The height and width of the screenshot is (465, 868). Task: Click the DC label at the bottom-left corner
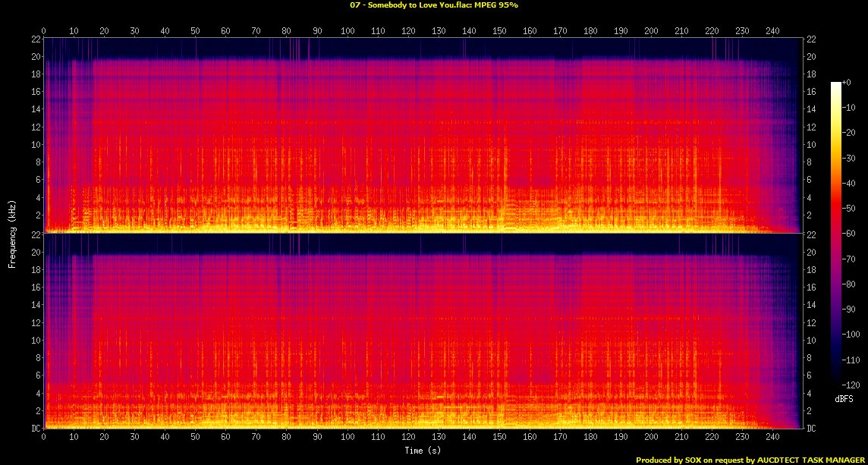[x=36, y=429]
